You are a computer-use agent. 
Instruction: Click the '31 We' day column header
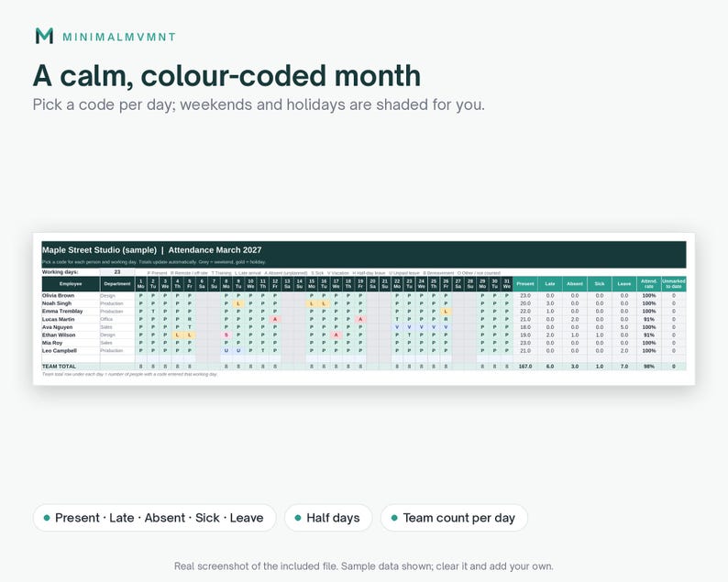click(506, 283)
